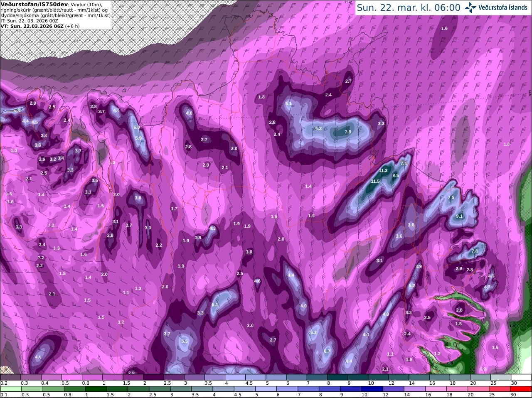Click the VT valid time line in the info box
Viewport: 532px width, 398px height.
click(40, 26)
